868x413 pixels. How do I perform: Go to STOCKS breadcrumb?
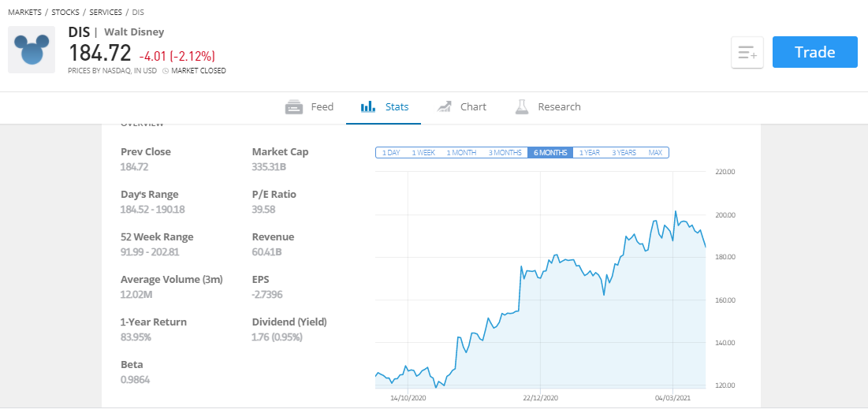point(65,12)
